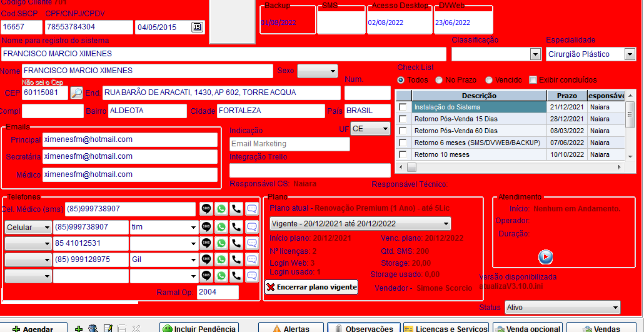Send SMS to Cel. Médico number
This screenshot has width=644, height=332.
tap(206, 209)
